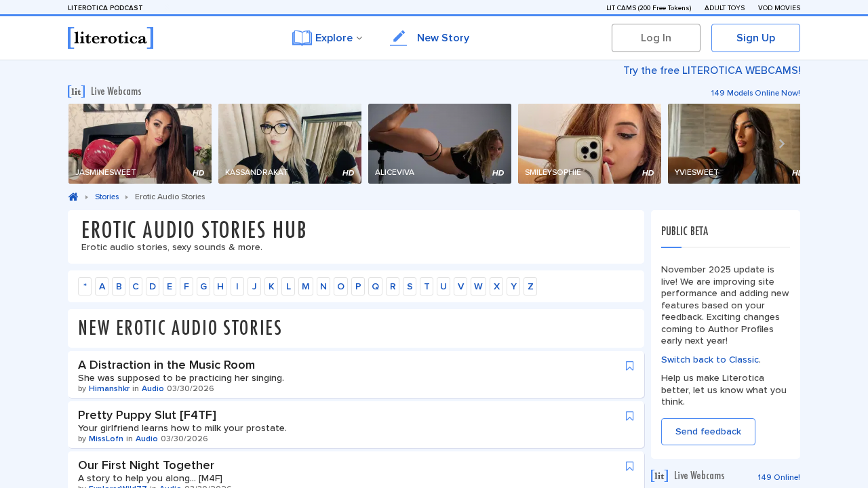This screenshot has height=488, width=868.
Task: Click the Log In button
Action: point(656,38)
